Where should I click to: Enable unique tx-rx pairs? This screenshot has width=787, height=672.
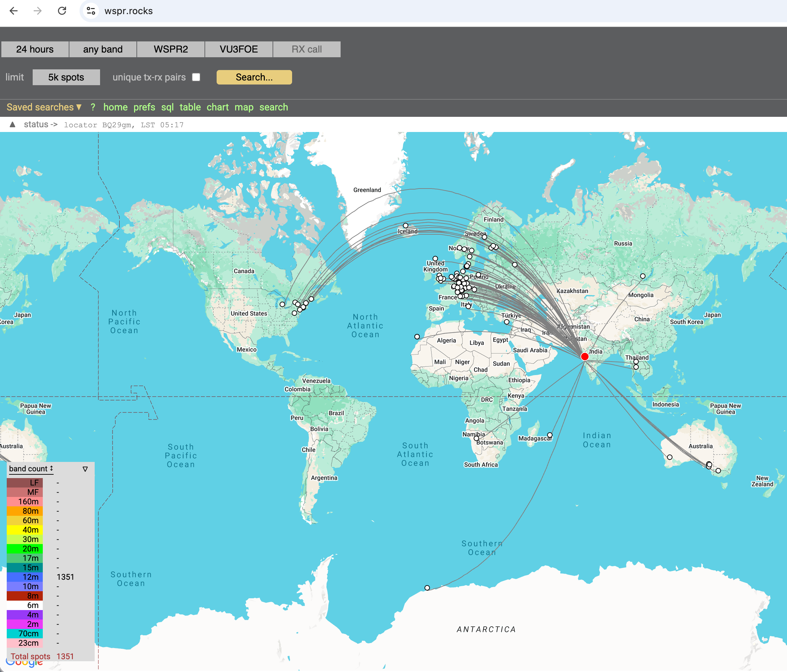click(x=196, y=77)
